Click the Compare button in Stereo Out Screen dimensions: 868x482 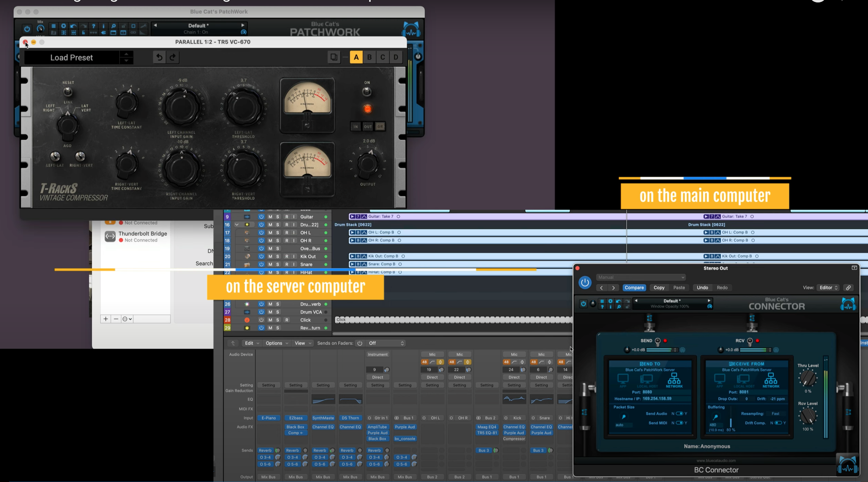point(634,287)
